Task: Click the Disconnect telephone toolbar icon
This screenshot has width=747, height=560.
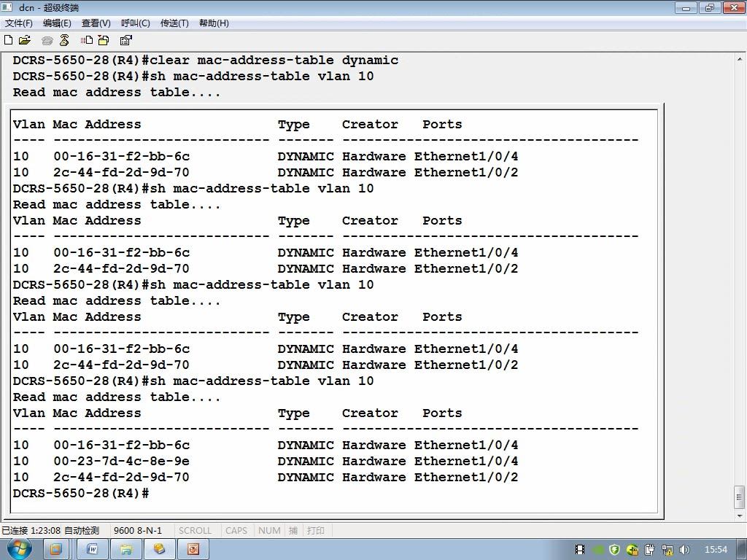Action: [64, 40]
